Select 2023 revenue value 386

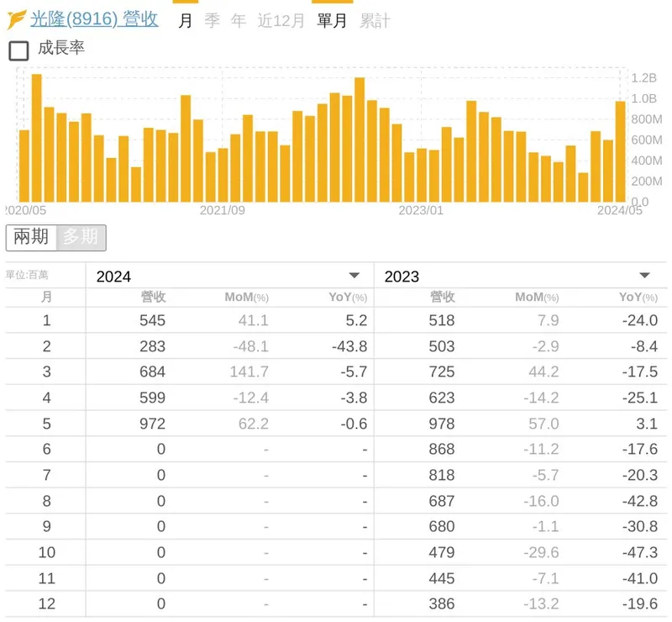tap(442, 604)
